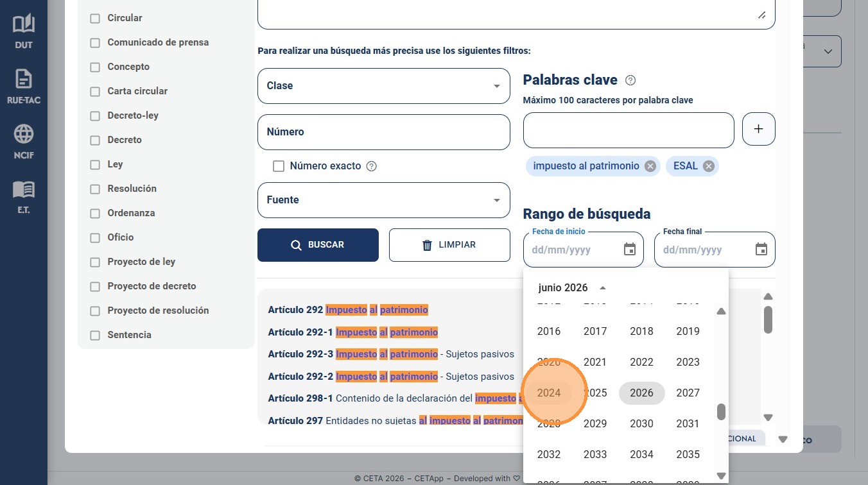This screenshot has height=485, width=868.
Task: Remove the ESAL keyword chip
Action: [x=709, y=166]
